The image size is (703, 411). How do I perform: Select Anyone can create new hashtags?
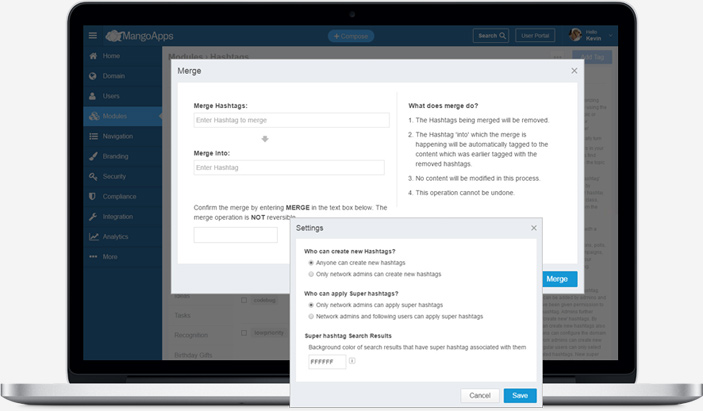[x=311, y=263]
